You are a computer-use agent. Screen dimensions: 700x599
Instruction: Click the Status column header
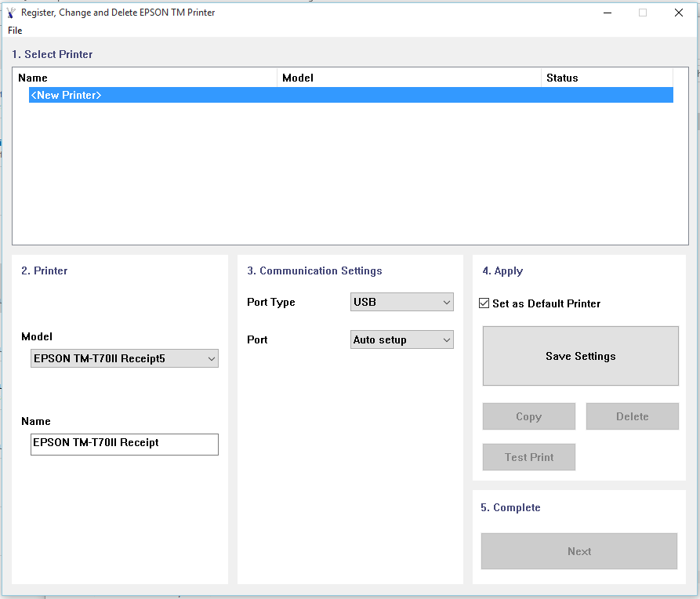pyautogui.click(x=608, y=78)
